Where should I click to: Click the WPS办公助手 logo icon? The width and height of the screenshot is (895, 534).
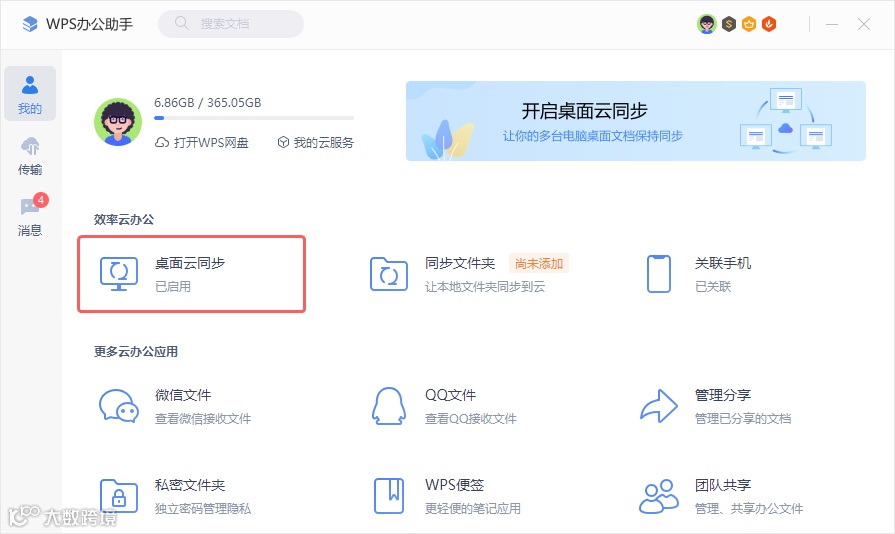click(x=30, y=24)
